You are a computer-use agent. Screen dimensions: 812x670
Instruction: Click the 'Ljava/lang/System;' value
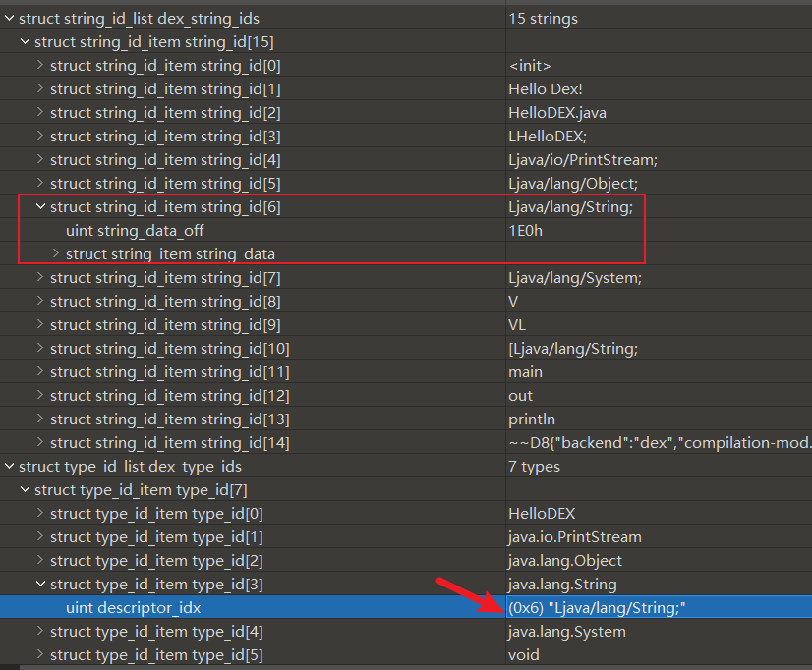[575, 278]
